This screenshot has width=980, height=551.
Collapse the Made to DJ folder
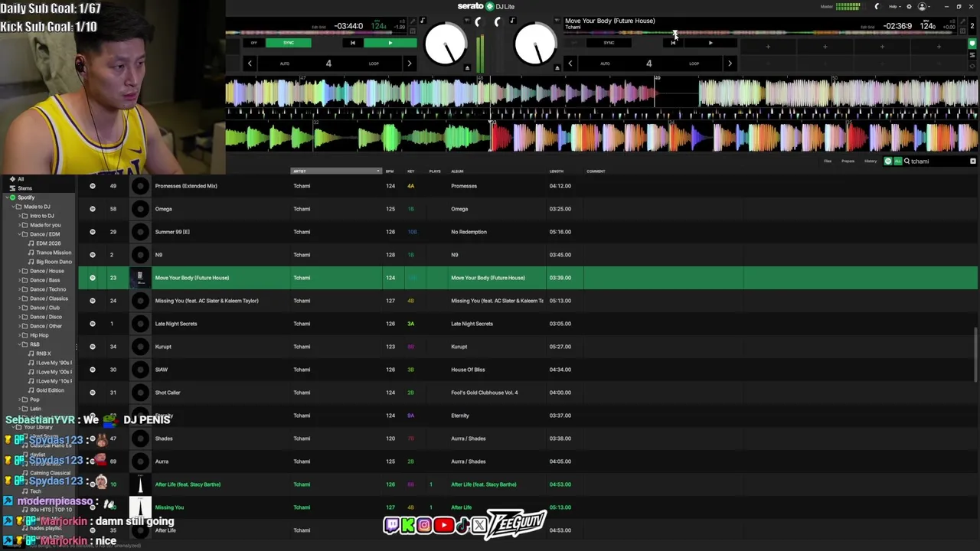tap(11, 207)
